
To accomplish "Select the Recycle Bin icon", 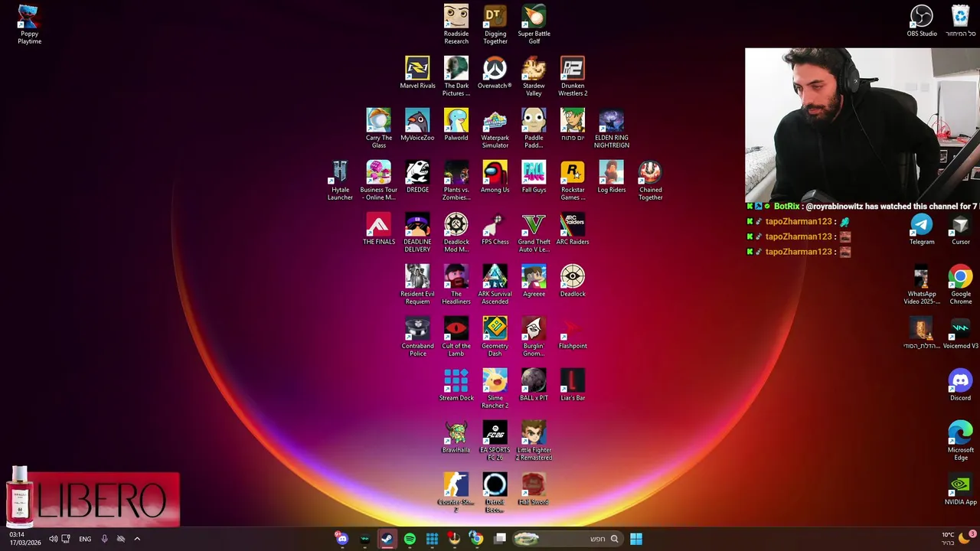I will click(961, 21).
